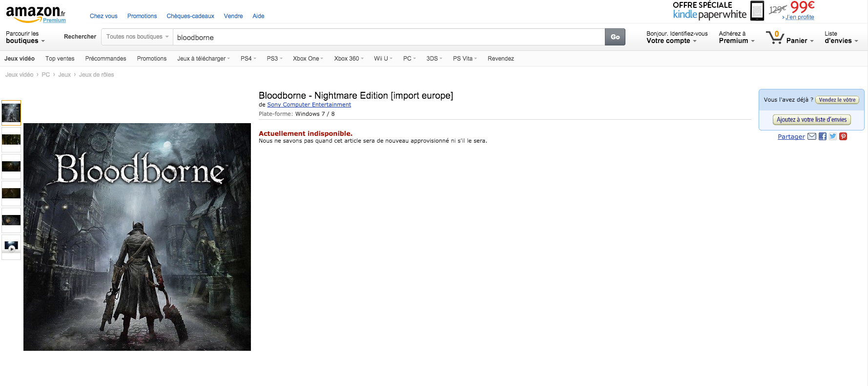Viewport: 868px width, 386px height.
Task: Expand 'Jeux à télécharger' menu
Action: click(203, 59)
